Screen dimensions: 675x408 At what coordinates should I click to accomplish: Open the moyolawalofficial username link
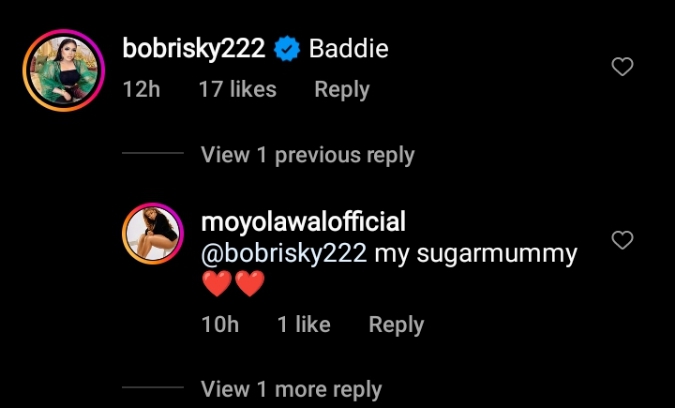tap(303, 221)
